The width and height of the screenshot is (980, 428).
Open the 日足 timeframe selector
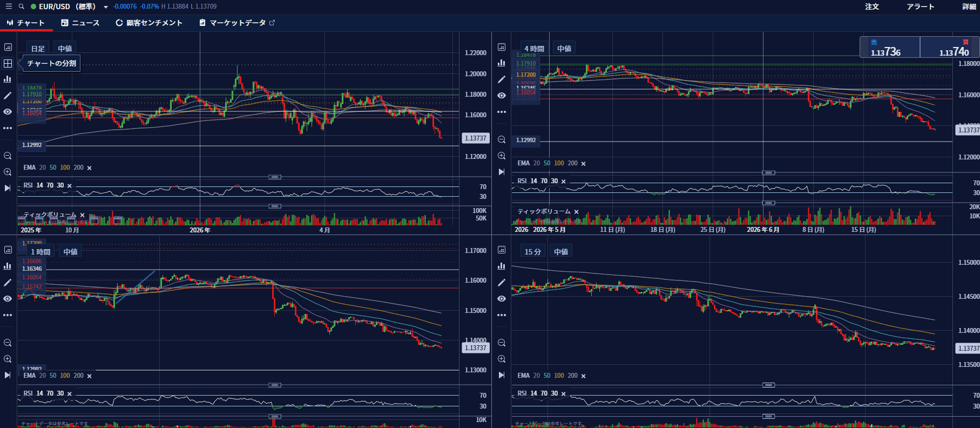pyautogui.click(x=38, y=49)
